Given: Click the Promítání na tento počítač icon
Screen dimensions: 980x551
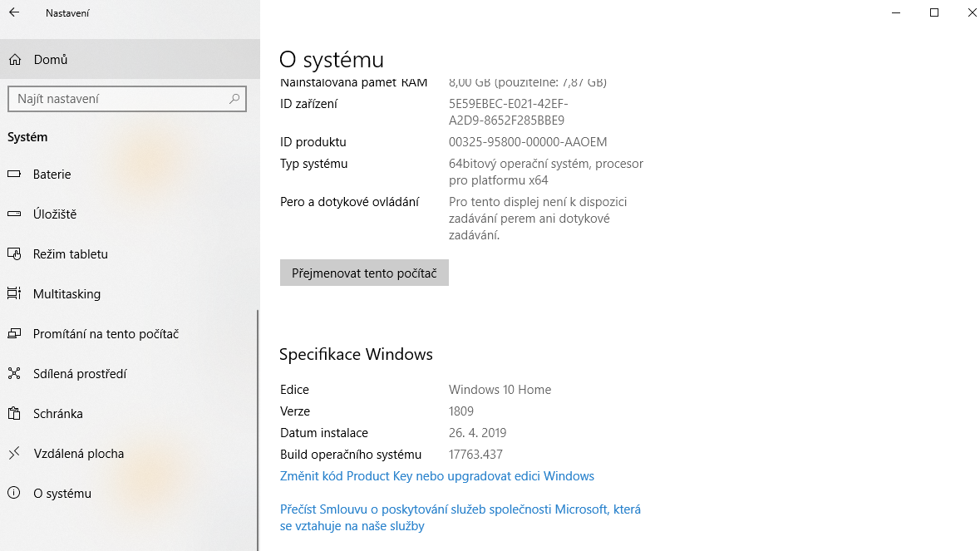Looking at the screenshot, I should click(14, 333).
